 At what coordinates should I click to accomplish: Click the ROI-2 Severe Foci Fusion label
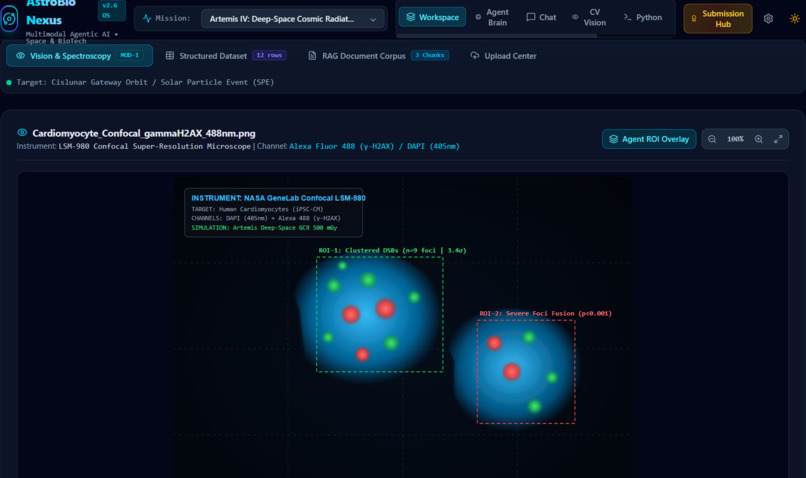pyautogui.click(x=545, y=313)
